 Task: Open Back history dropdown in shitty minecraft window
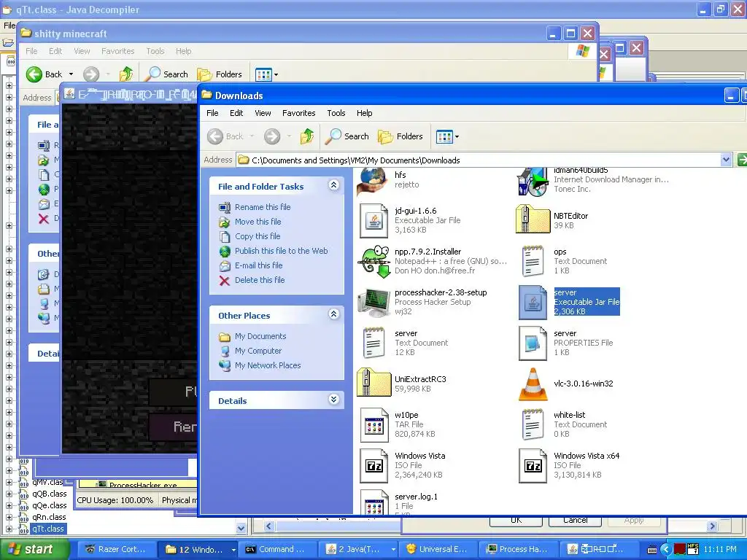(71, 74)
